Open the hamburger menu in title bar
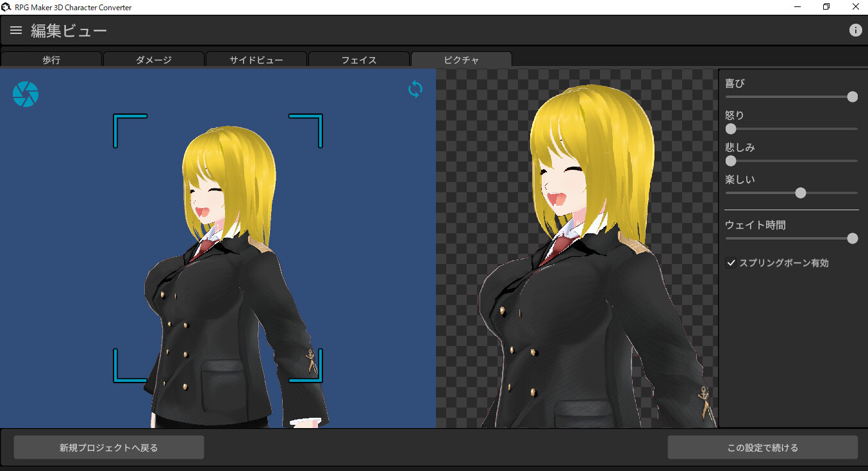The width and height of the screenshot is (868, 471). pos(15,29)
